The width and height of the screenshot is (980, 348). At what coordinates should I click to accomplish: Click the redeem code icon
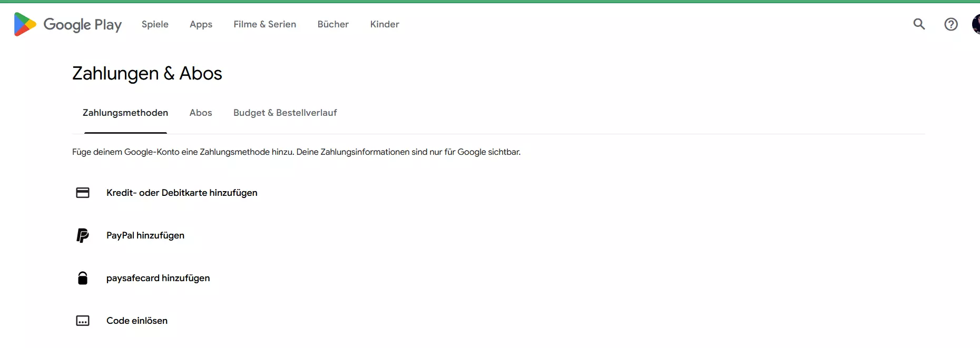(83, 321)
